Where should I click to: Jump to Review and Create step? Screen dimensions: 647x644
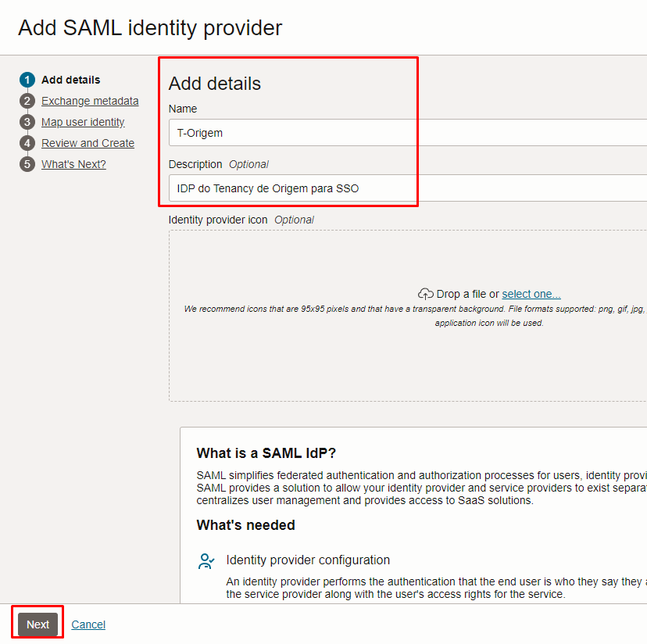(x=88, y=143)
